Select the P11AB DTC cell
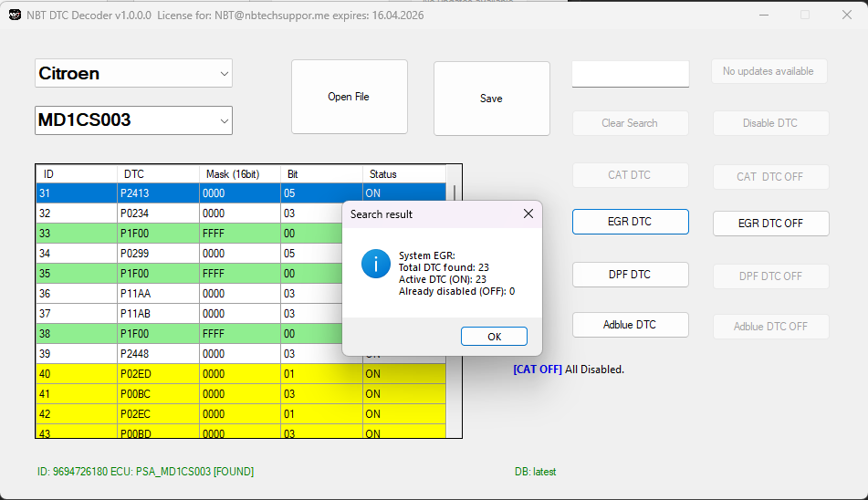 [x=158, y=314]
